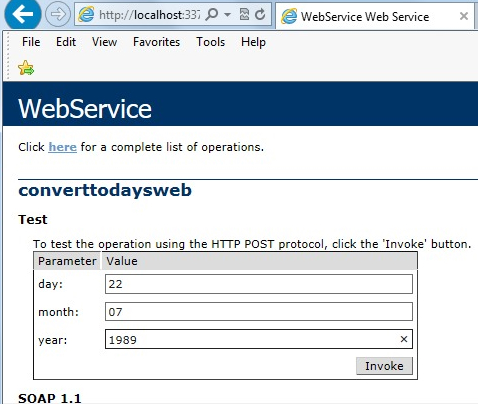Click the Internet Explorer icon on the tab
Image resolution: width=478 pixels, height=404 pixels.
pyautogui.click(x=289, y=16)
